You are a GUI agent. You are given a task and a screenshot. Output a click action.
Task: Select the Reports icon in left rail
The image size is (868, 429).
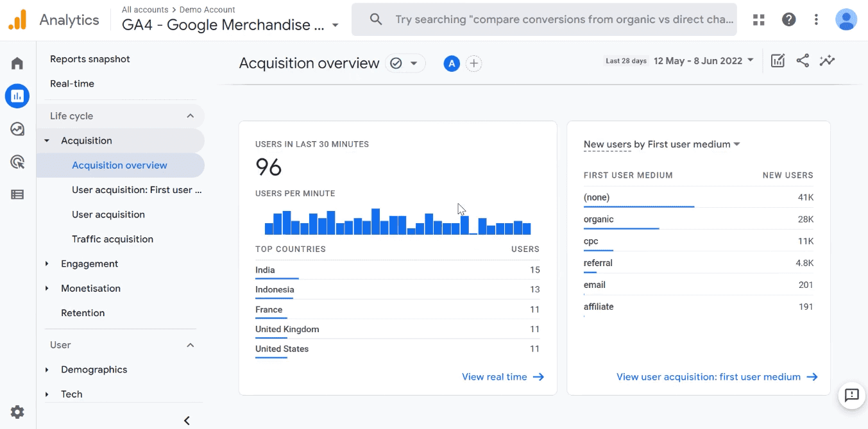[x=17, y=96]
